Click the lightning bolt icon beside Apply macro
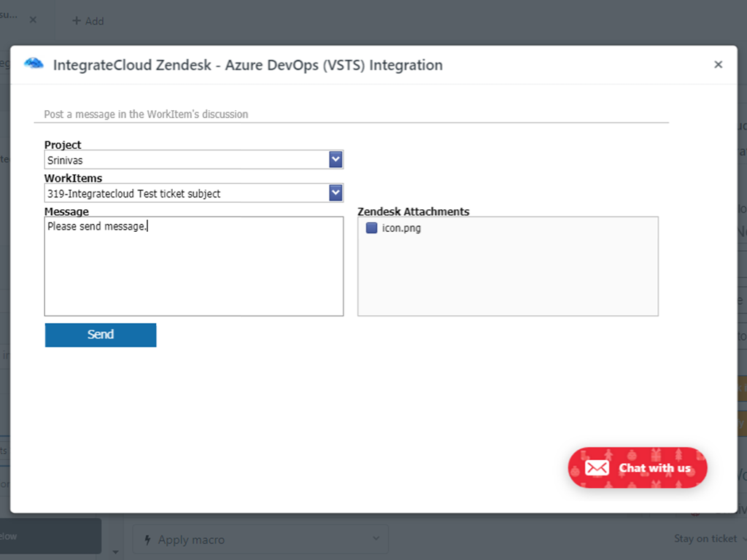The height and width of the screenshot is (560, 747). tap(148, 540)
